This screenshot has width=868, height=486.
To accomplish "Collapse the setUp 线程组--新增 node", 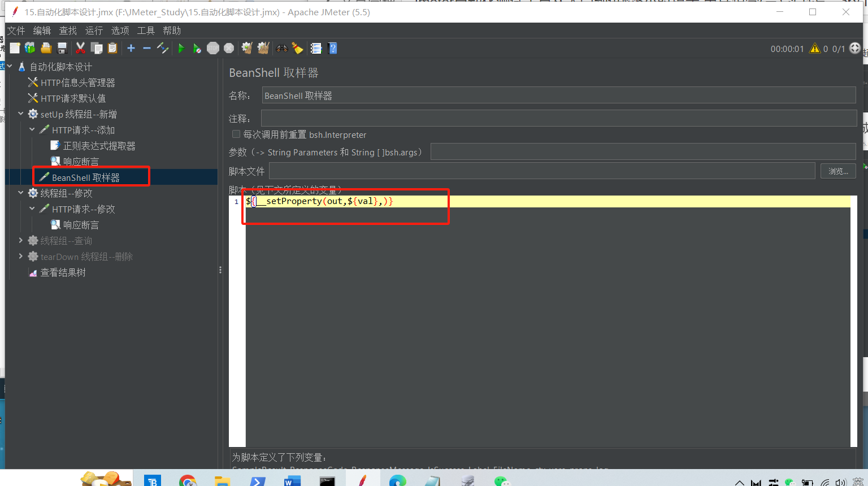I will pyautogui.click(x=21, y=114).
